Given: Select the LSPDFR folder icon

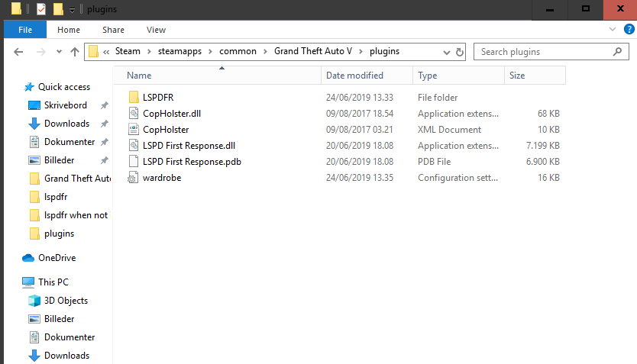Looking at the screenshot, I should point(133,97).
